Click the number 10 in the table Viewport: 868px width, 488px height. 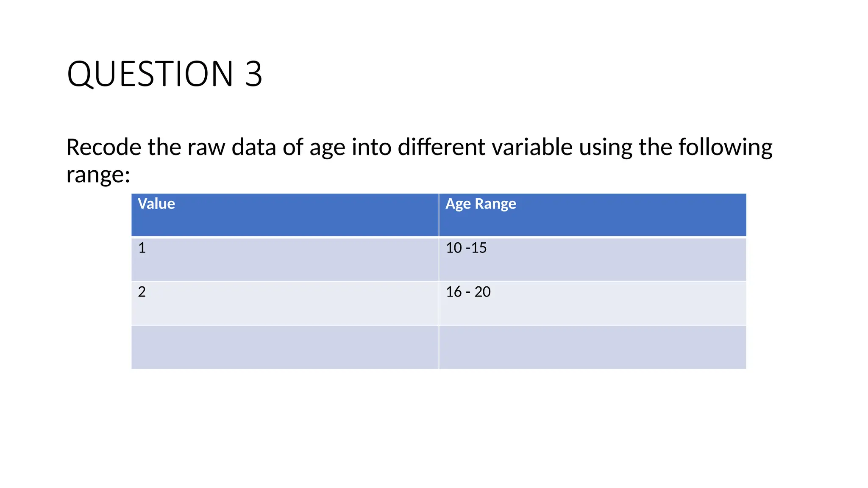(453, 248)
